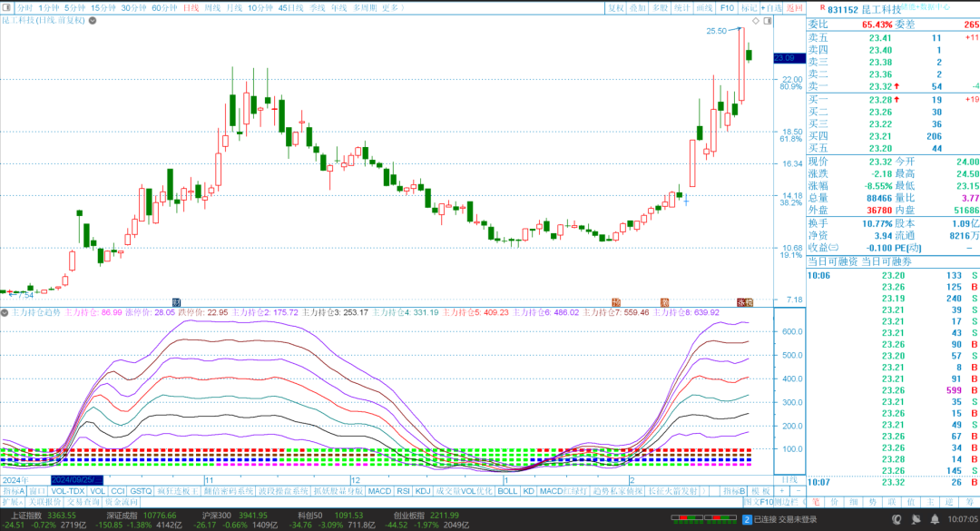The height and width of the screenshot is (531, 980).
Task: Click the market strip thumbnail in the status bar
Action: pos(704,519)
